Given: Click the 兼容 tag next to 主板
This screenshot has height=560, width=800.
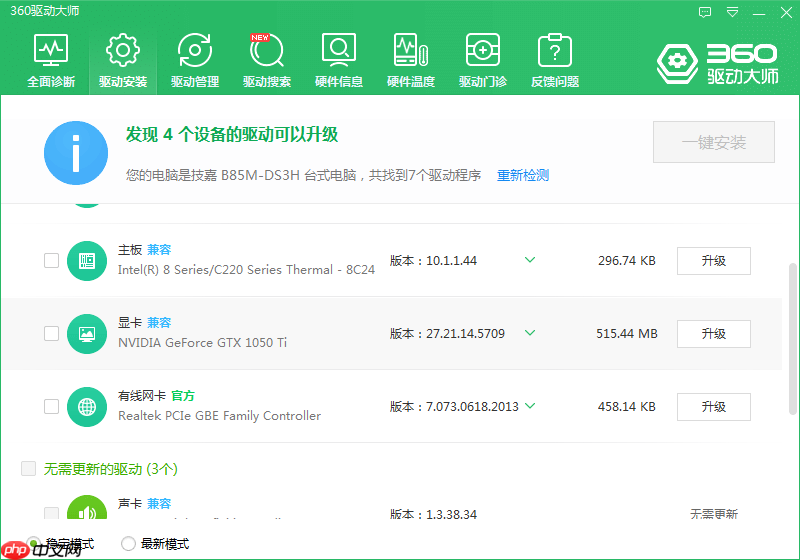Looking at the screenshot, I should point(159,249).
